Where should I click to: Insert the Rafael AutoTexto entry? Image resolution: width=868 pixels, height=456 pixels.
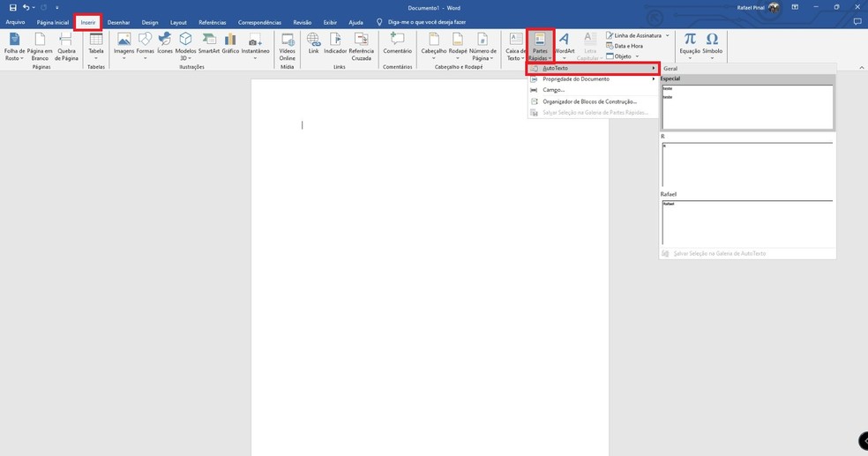[x=747, y=222]
